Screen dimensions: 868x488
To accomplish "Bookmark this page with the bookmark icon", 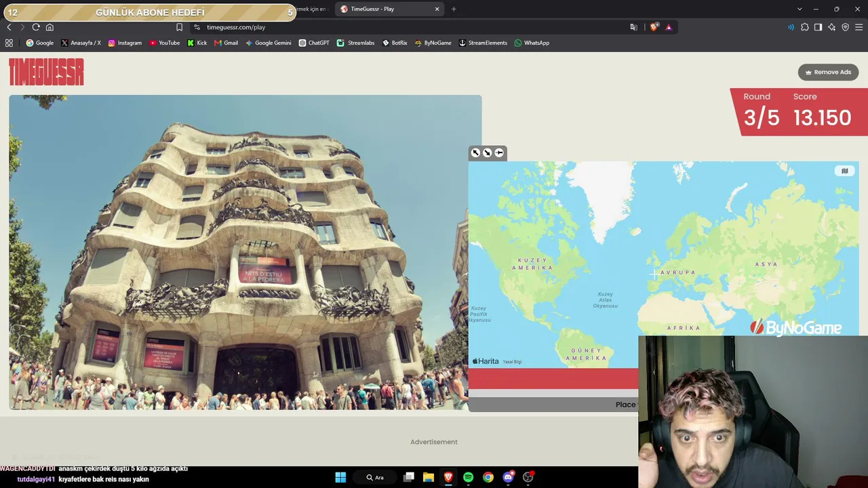I will pos(179,27).
